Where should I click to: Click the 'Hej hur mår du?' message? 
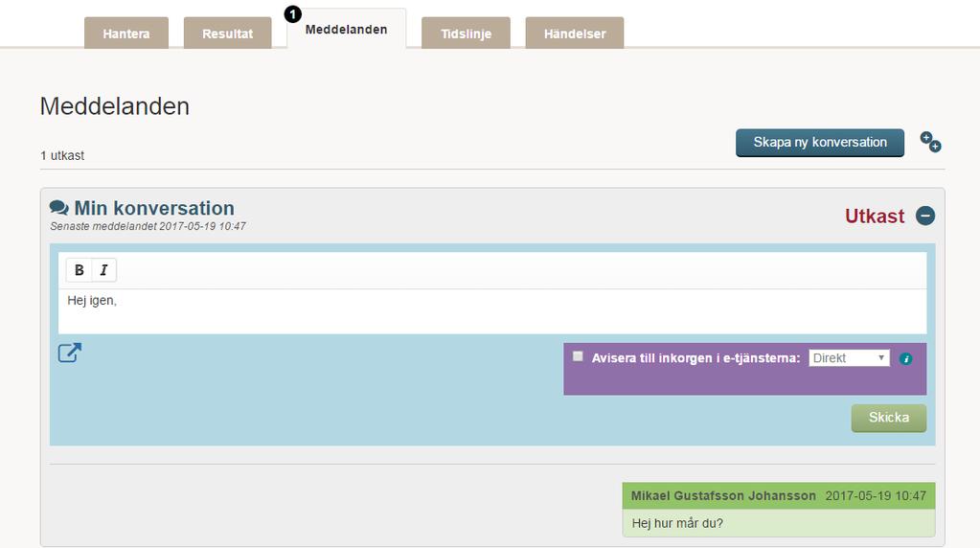click(677, 523)
